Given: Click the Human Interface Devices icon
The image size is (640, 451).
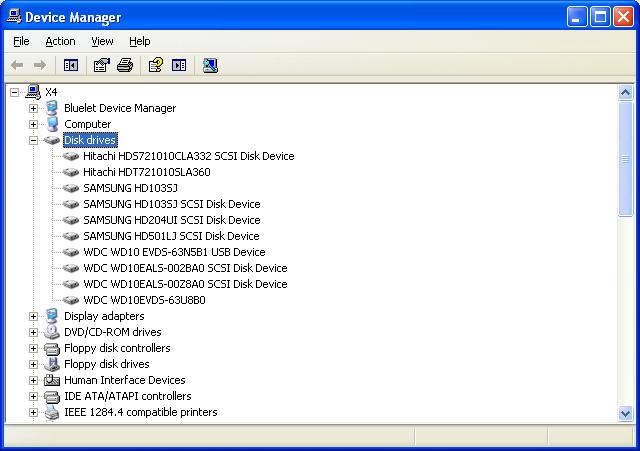Looking at the screenshot, I should click(x=52, y=380).
